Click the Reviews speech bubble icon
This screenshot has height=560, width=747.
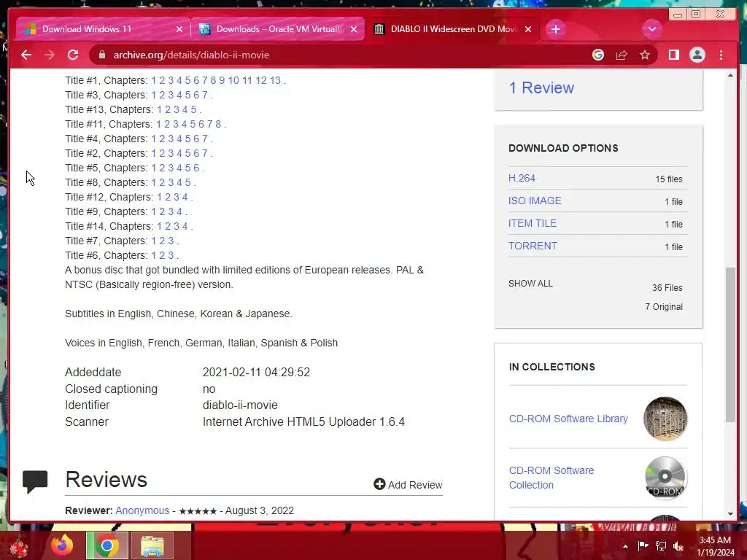pos(35,481)
